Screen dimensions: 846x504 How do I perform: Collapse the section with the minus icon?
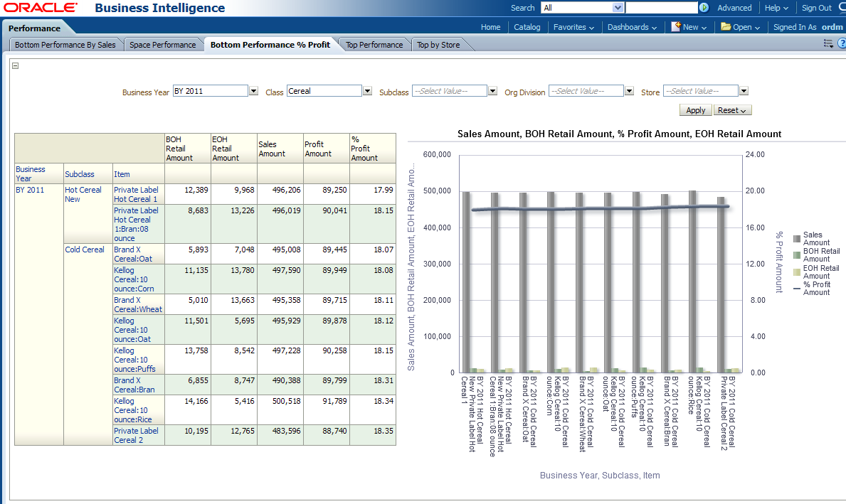16,66
